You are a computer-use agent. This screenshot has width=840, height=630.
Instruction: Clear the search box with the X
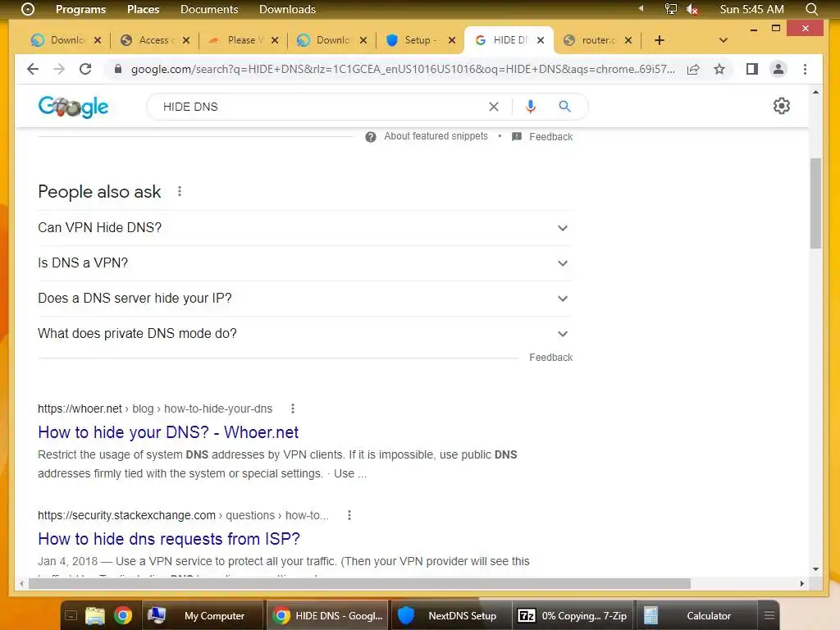click(x=494, y=107)
